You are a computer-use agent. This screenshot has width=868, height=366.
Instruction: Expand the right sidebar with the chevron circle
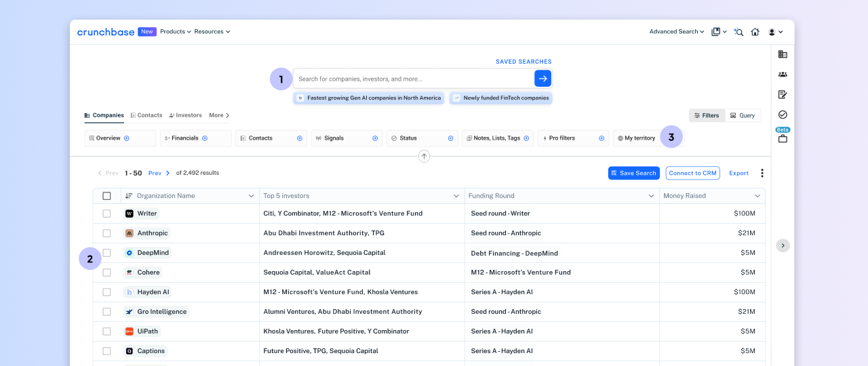783,245
